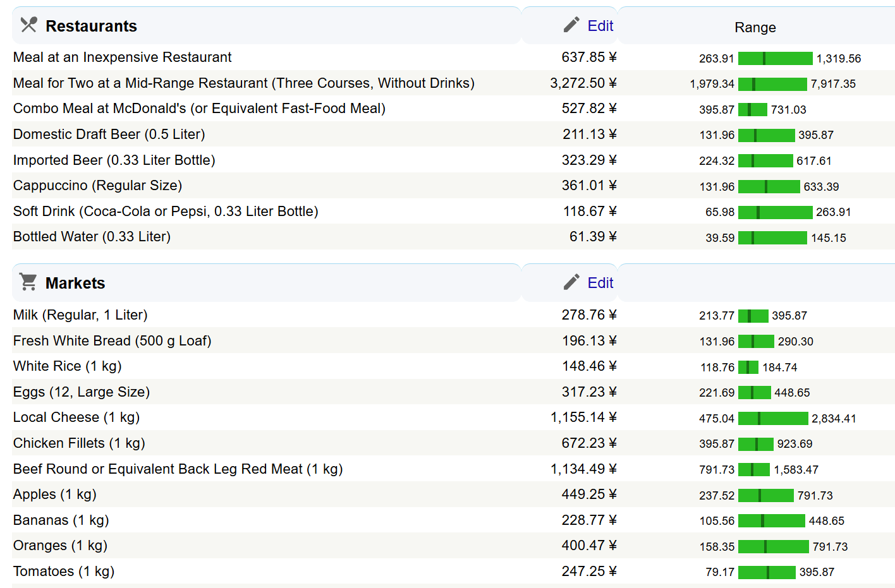The width and height of the screenshot is (895, 588).
Task: Click the Tomatoes price range bar
Action: 766,572
